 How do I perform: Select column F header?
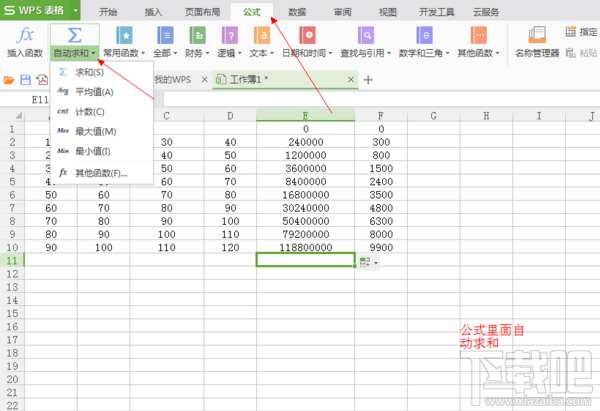pos(381,116)
